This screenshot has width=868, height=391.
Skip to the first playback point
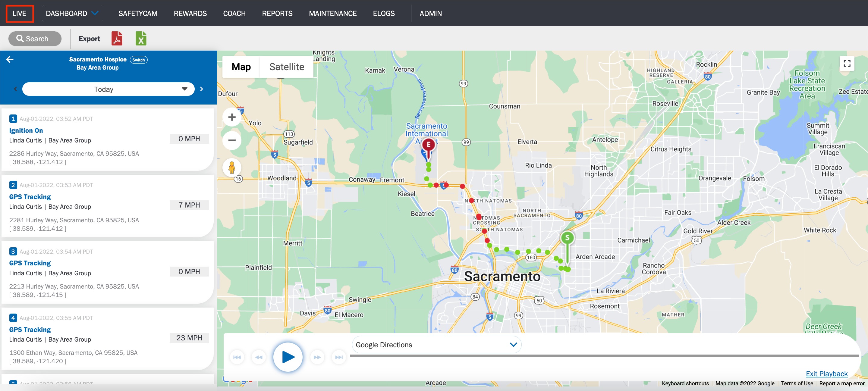coord(237,357)
